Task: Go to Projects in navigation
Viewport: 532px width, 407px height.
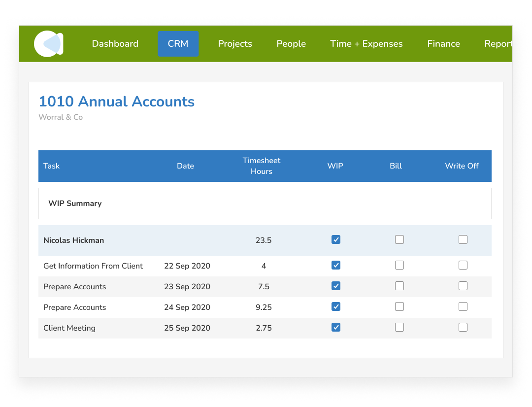Action: click(x=235, y=44)
